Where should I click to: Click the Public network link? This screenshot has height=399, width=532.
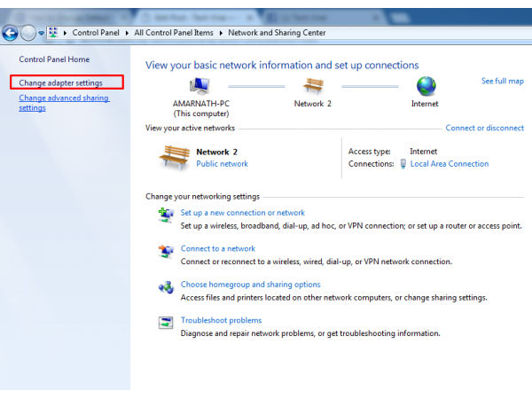point(222,164)
